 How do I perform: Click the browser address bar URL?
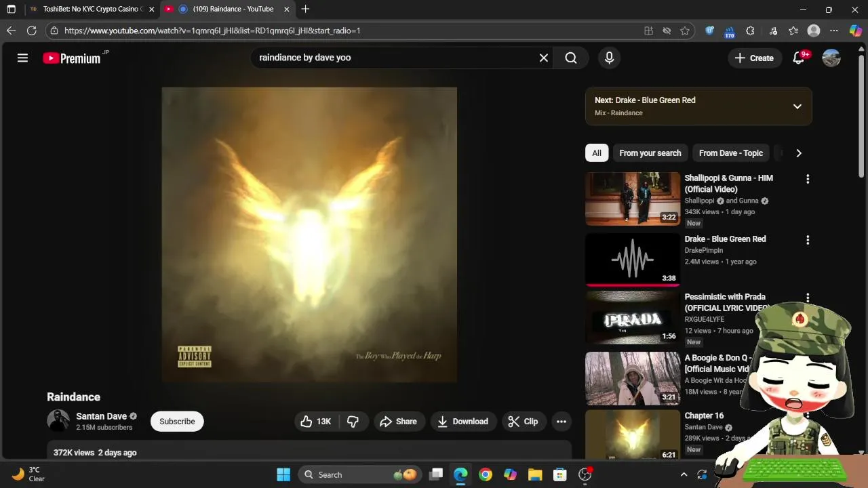click(x=212, y=30)
